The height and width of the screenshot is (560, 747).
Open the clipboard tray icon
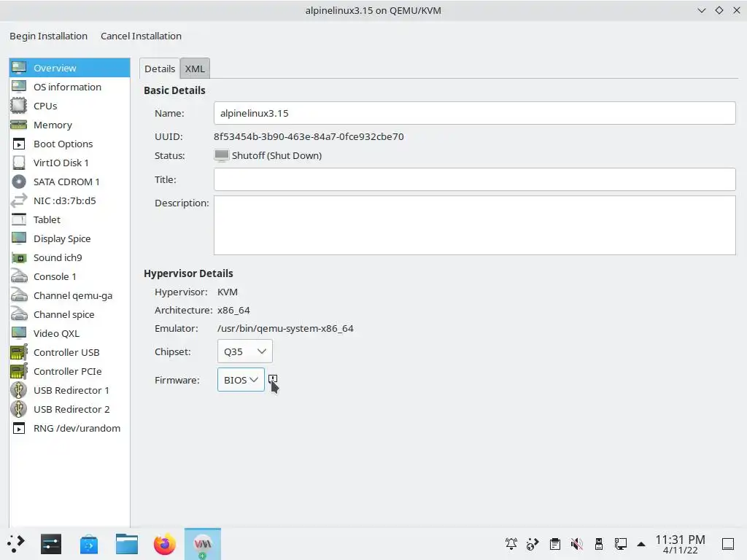click(555, 544)
